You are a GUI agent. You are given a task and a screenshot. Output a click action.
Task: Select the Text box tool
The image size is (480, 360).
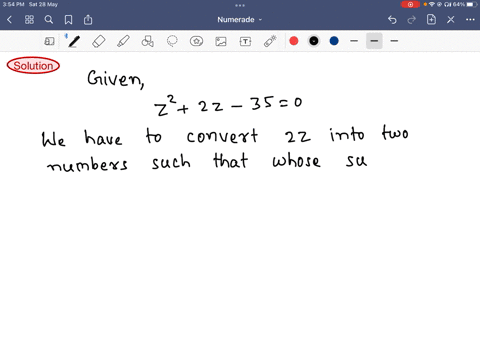[x=245, y=41]
